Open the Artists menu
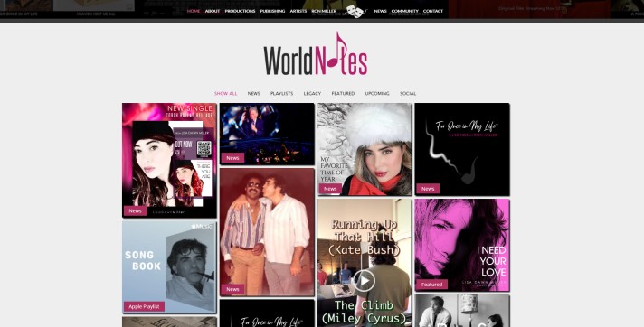 [298, 11]
